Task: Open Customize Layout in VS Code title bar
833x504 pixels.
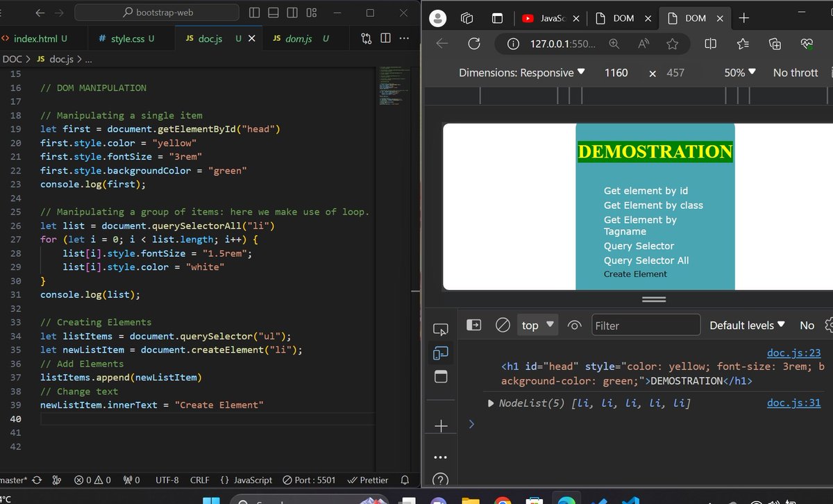Action: point(312,12)
